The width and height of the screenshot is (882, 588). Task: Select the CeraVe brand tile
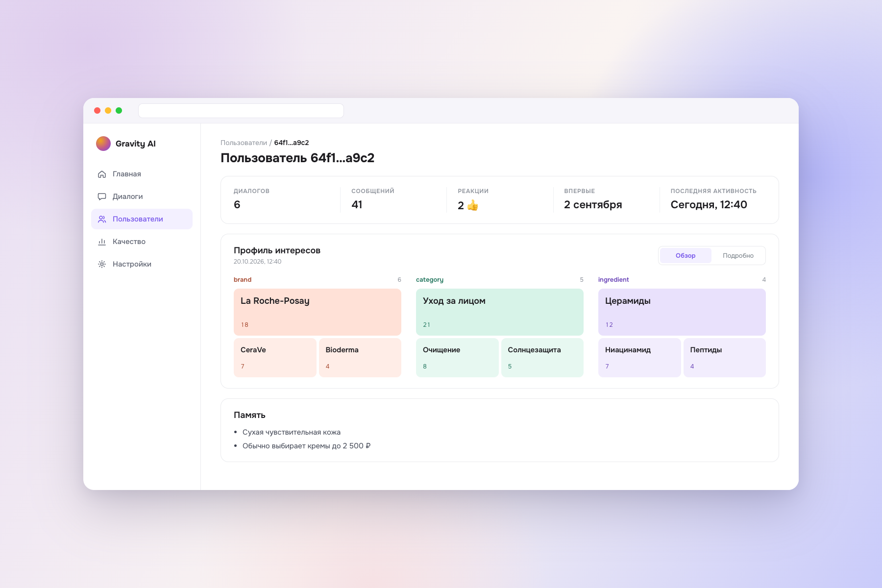click(275, 358)
